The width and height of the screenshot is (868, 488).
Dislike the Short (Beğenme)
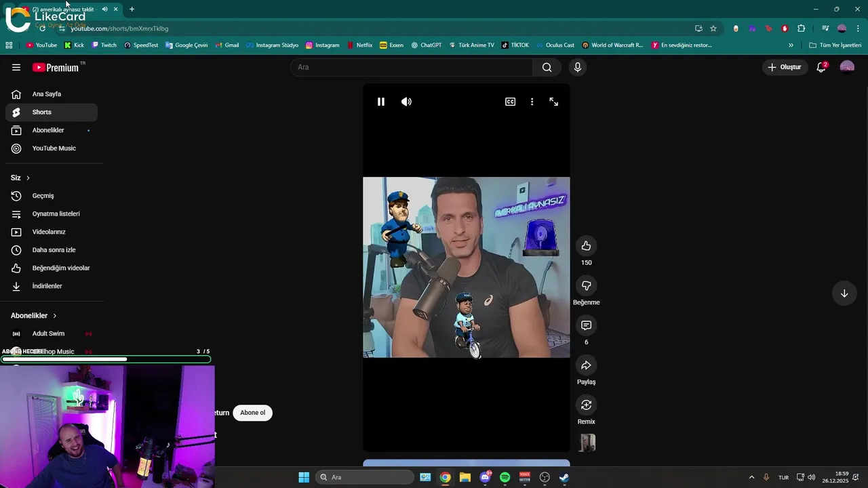[587, 285]
